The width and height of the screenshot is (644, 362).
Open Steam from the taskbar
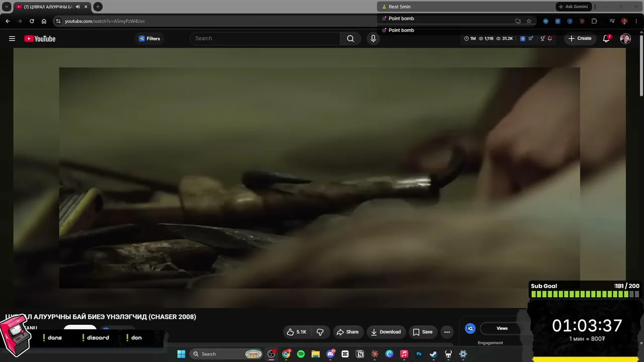[x=433, y=354]
